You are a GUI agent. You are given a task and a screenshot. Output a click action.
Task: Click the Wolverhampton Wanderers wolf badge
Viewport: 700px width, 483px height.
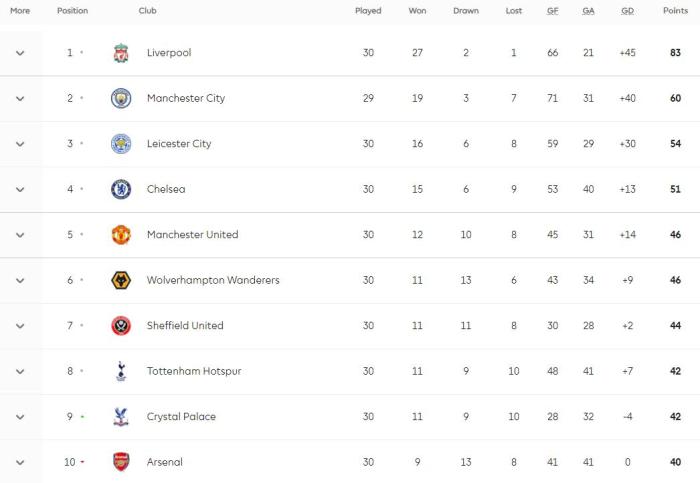click(x=121, y=280)
